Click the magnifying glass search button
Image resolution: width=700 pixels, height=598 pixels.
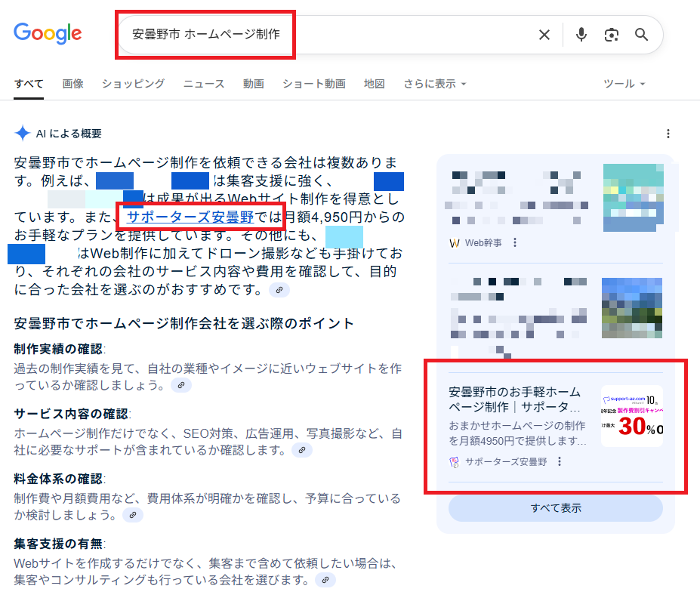click(642, 35)
